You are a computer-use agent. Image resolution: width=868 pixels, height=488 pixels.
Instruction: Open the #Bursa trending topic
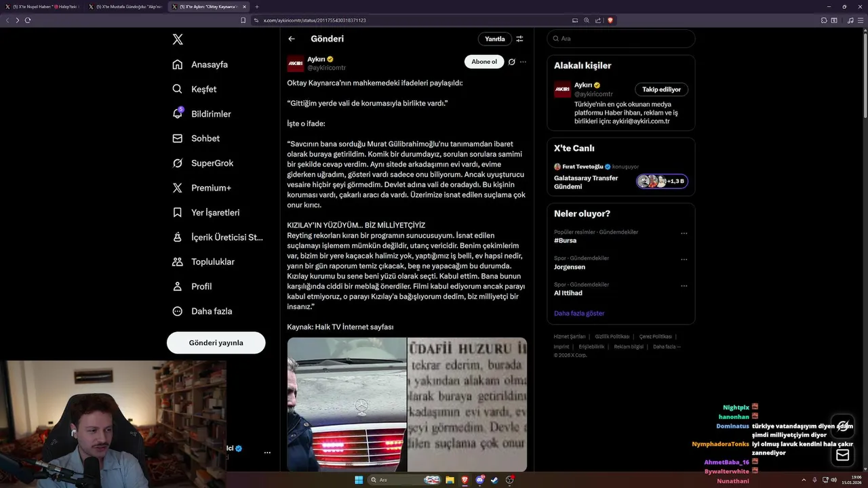[x=566, y=241]
